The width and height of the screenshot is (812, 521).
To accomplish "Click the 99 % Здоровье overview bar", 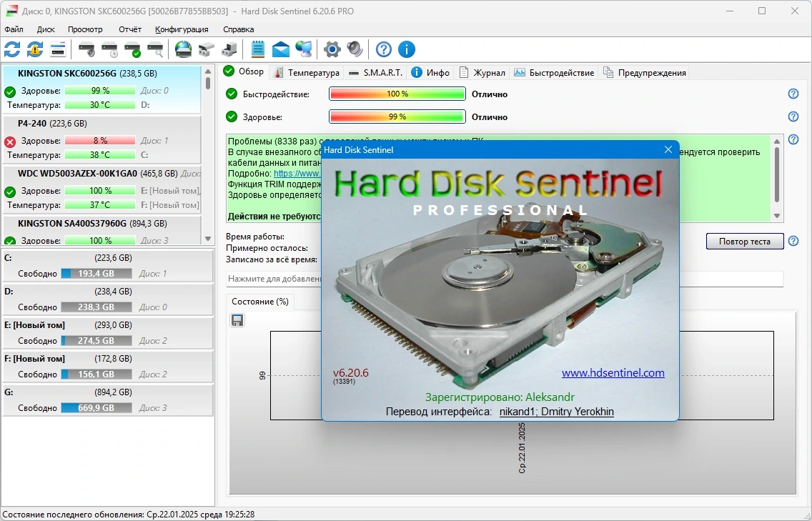I will [397, 116].
